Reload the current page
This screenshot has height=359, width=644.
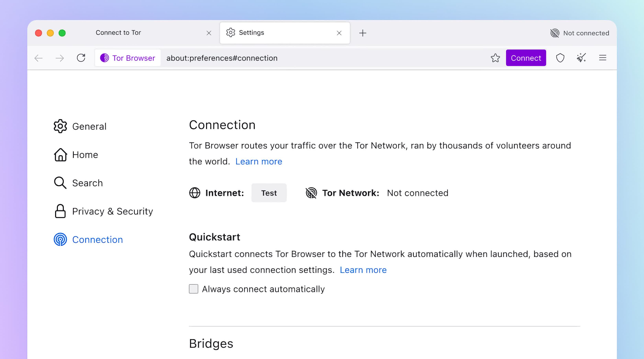[81, 58]
